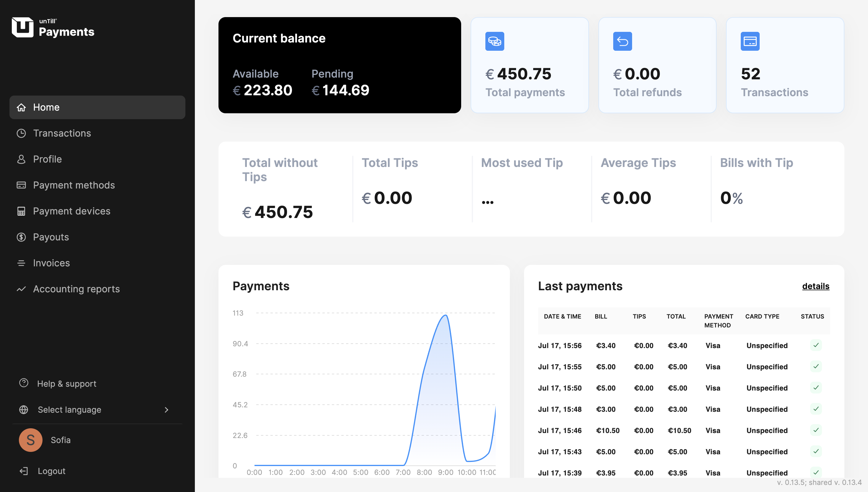Click the Payment methods card icon

pos(21,185)
